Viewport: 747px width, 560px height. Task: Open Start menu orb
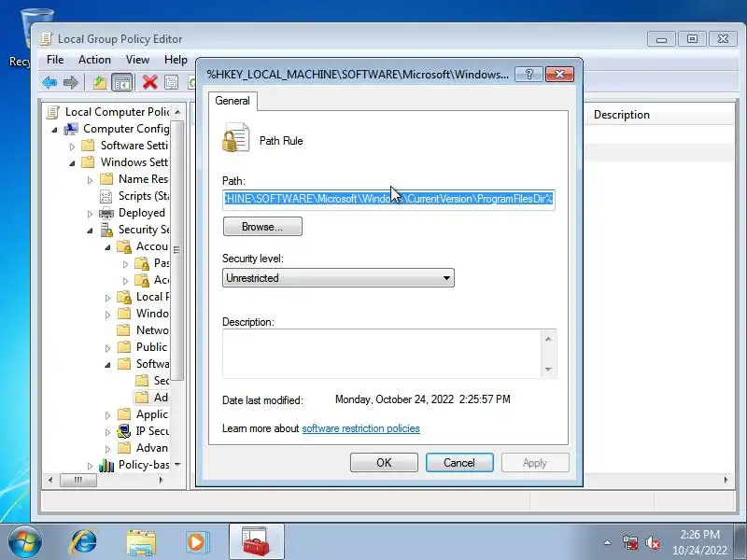(x=25, y=542)
